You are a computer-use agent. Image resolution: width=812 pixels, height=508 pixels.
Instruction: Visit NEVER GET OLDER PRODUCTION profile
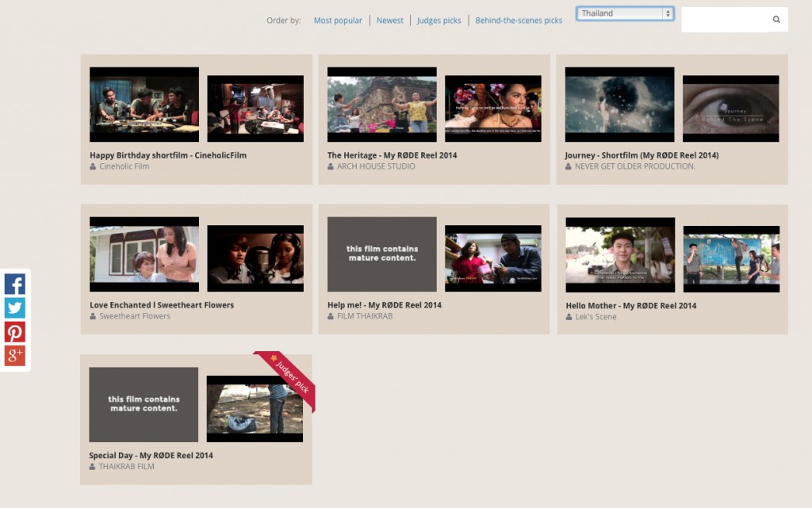(634, 166)
